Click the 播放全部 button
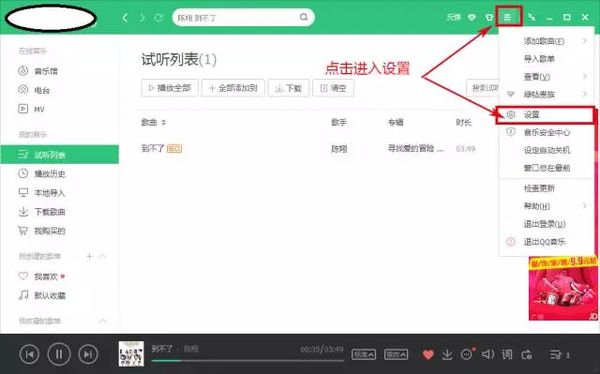 pyautogui.click(x=170, y=88)
